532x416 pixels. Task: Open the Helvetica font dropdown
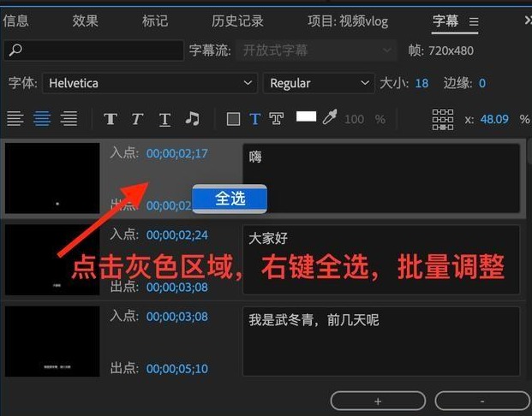150,83
